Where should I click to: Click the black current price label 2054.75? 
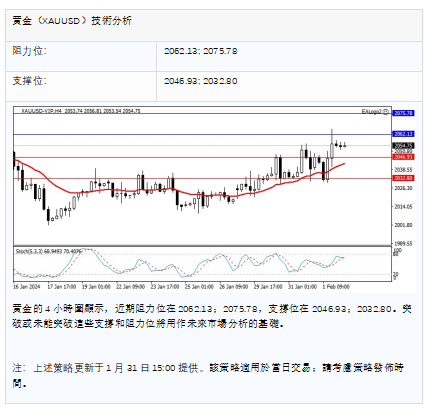point(403,146)
